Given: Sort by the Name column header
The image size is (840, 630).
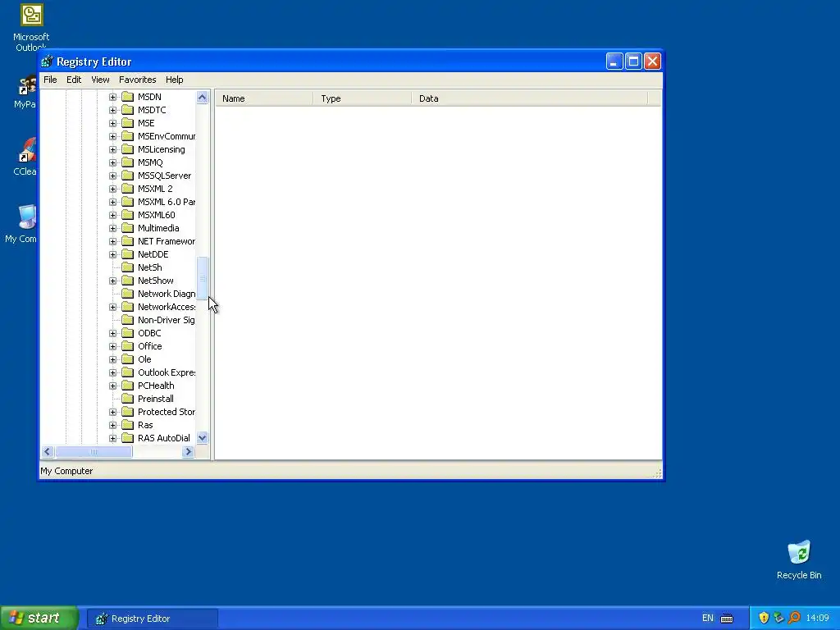Looking at the screenshot, I should (264, 98).
